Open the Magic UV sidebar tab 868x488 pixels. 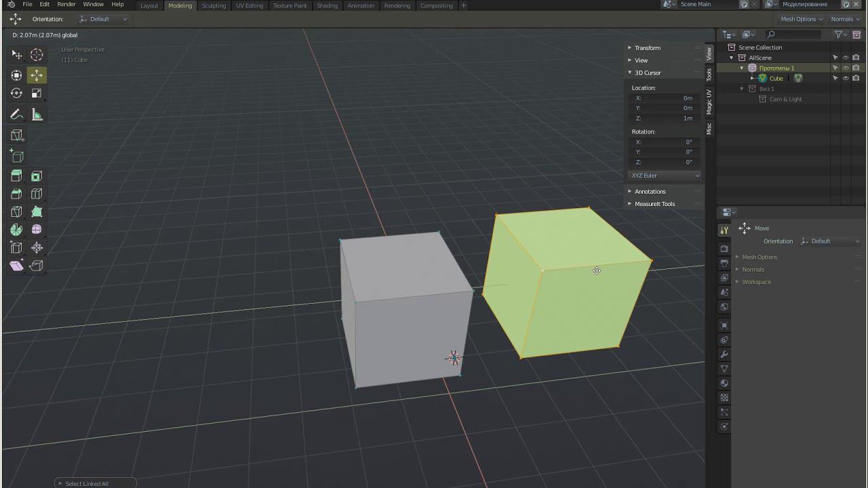click(x=709, y=102)
